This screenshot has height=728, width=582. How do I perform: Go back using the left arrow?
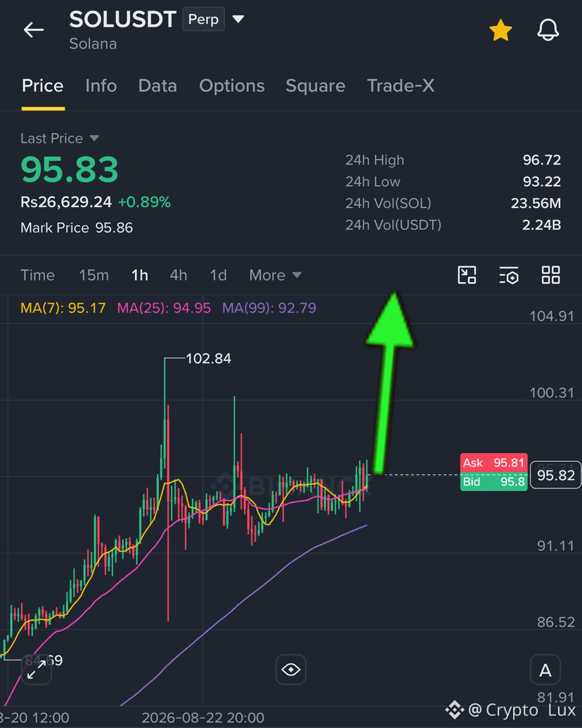pos(34,30)
